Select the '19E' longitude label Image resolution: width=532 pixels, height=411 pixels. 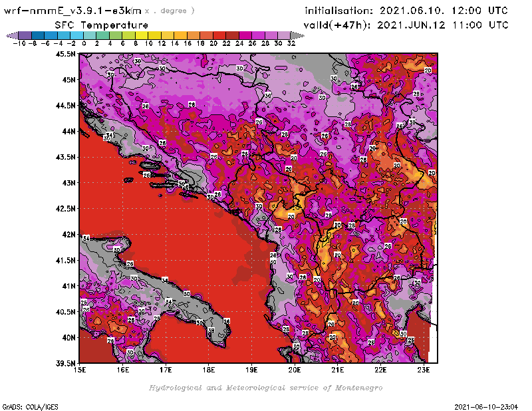(x=251, y=370)
